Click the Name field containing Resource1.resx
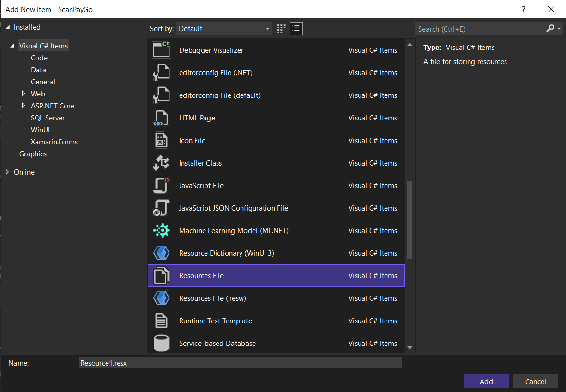Screen dimensions: 566x392 click(x=240, y=363)
